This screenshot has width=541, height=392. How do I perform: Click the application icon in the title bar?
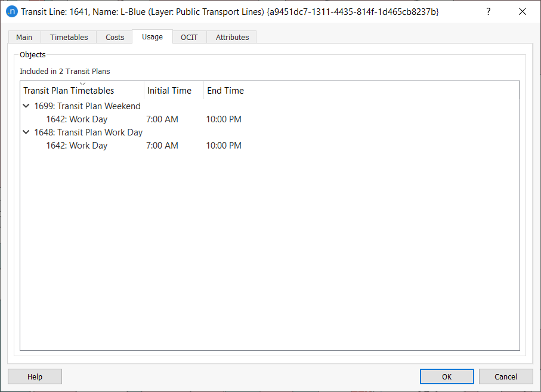coord(12,11)
